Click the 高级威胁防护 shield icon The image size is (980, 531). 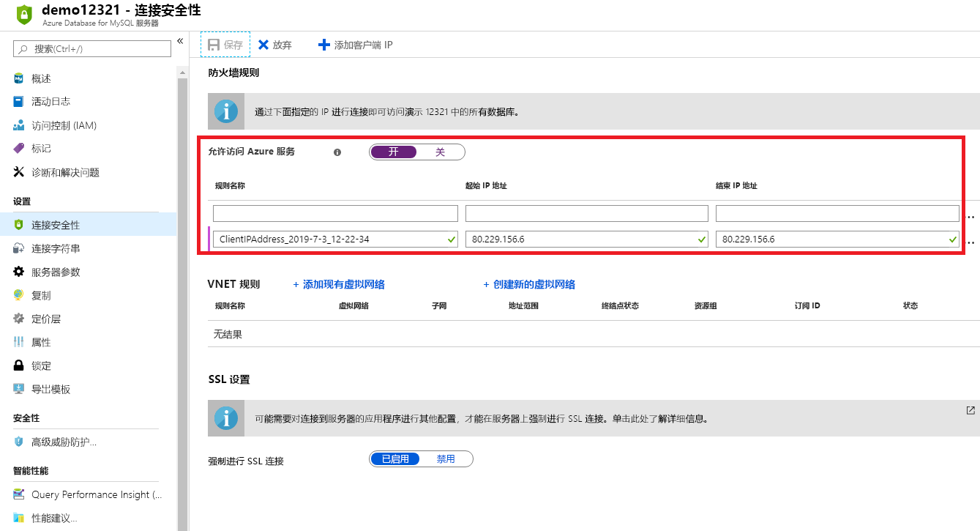click(x=18, y=442)
